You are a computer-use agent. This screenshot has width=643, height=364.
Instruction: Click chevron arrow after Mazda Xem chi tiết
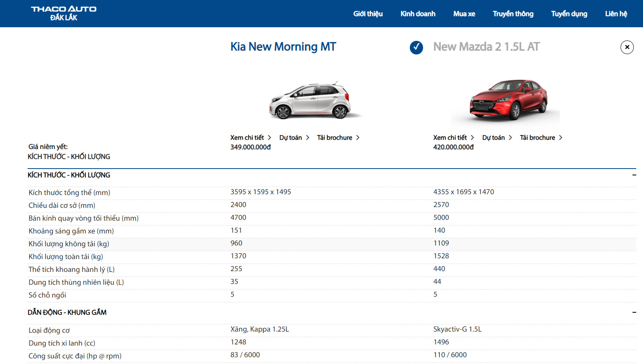pyautogui.click(x=472, y=137)
